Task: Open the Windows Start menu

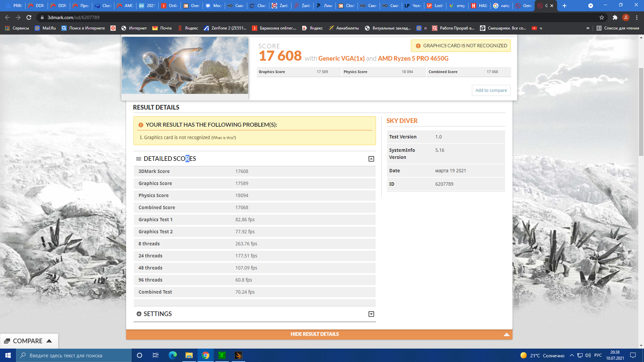Action: 8,355
